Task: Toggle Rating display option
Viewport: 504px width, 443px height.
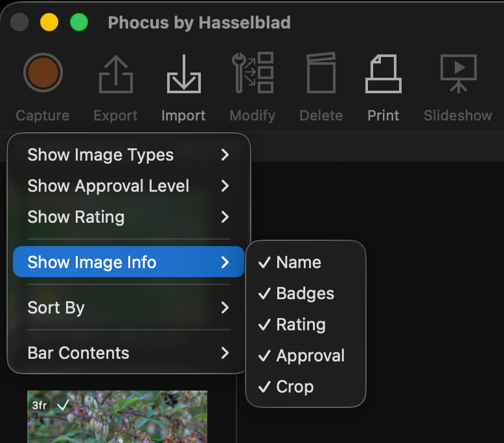Action: (x=306, y=324)
